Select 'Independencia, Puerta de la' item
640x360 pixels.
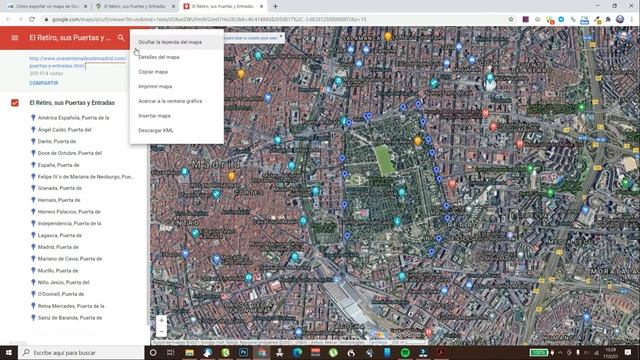[x=69, y=223]
